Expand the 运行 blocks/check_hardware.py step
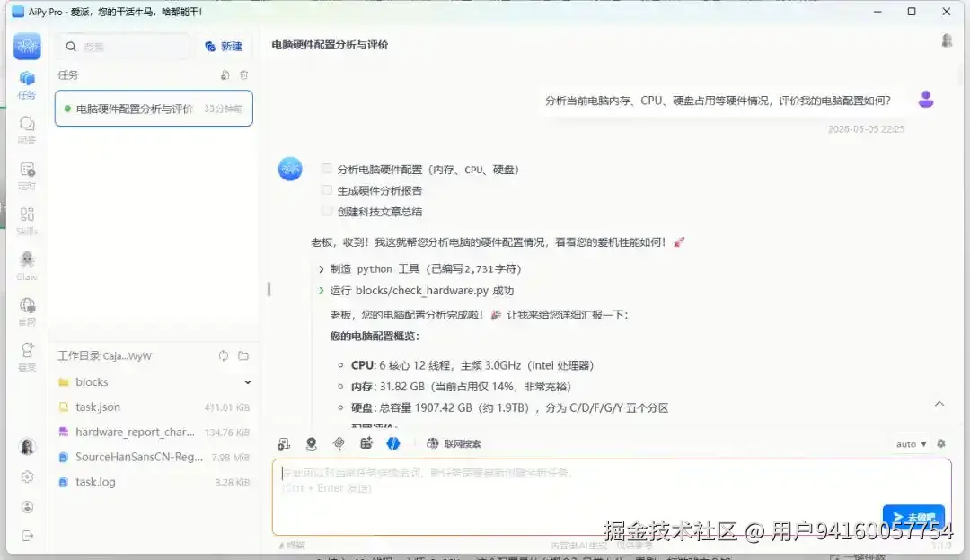 coord(321,291)
